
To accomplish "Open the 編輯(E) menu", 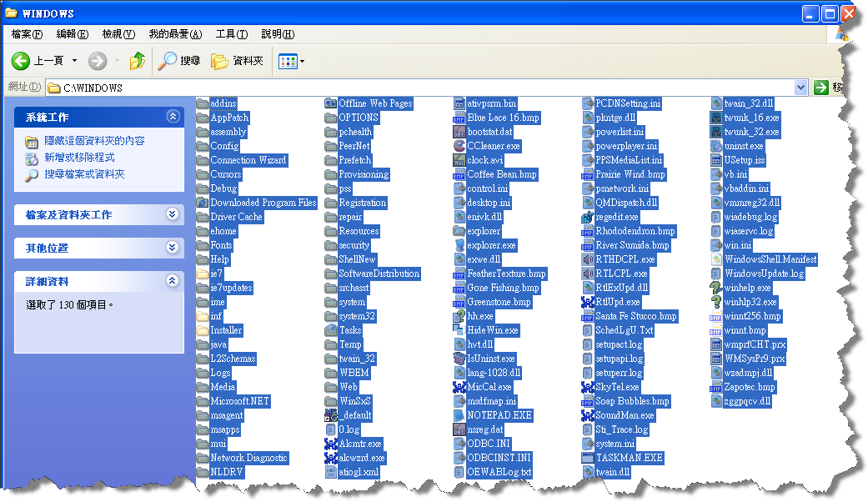I will pos(72,34).
